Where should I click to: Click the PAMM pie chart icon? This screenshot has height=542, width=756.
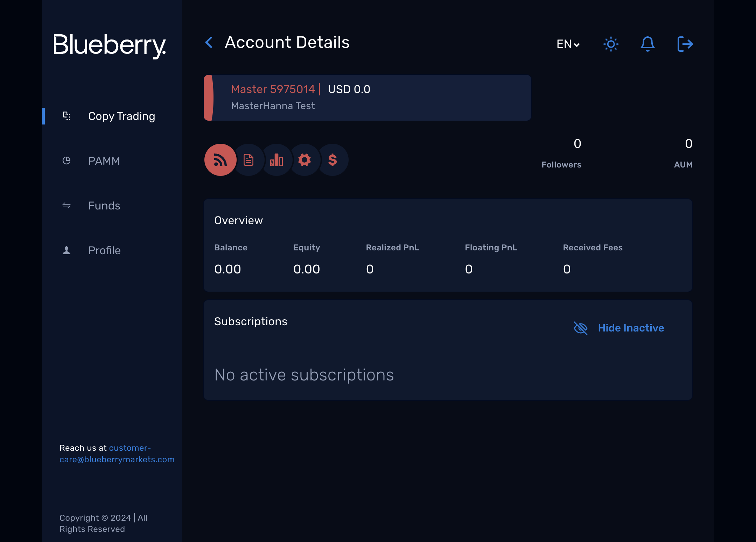[66, 161]
